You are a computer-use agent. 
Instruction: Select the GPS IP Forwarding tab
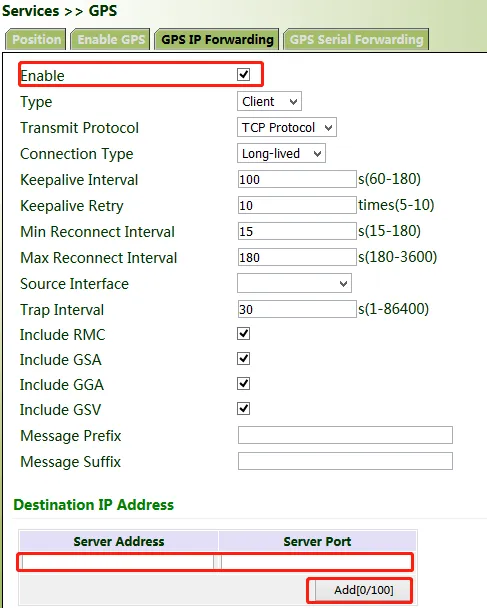point(217,40)
